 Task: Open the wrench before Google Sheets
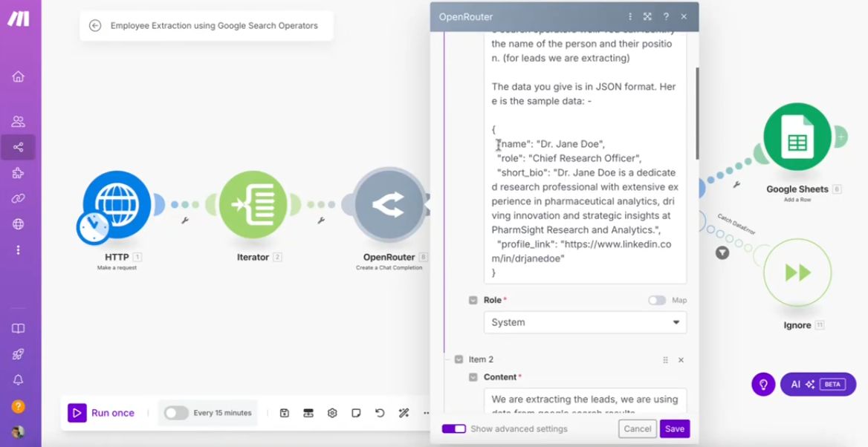pyautogui.click(x=736, y=184)
